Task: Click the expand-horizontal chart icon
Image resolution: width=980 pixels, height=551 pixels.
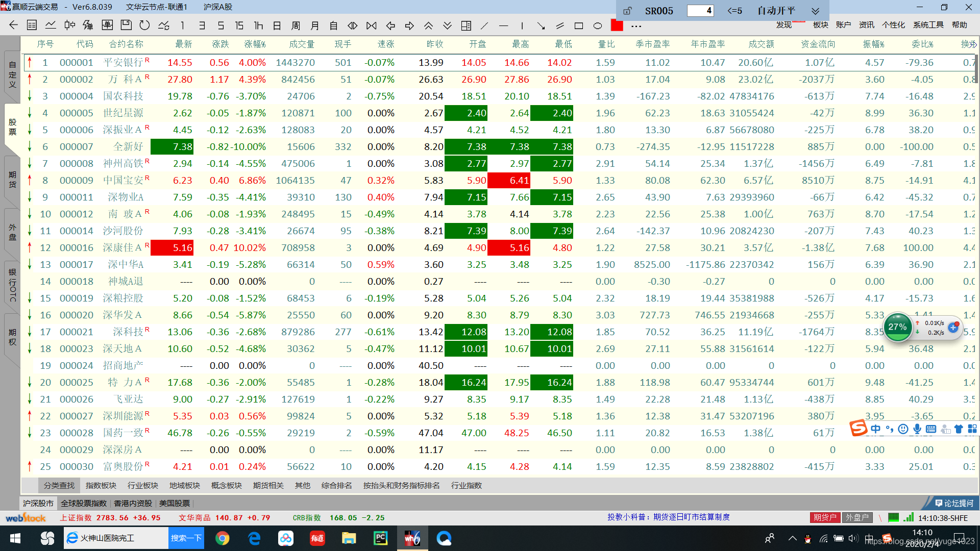Action: coord(353,26)
